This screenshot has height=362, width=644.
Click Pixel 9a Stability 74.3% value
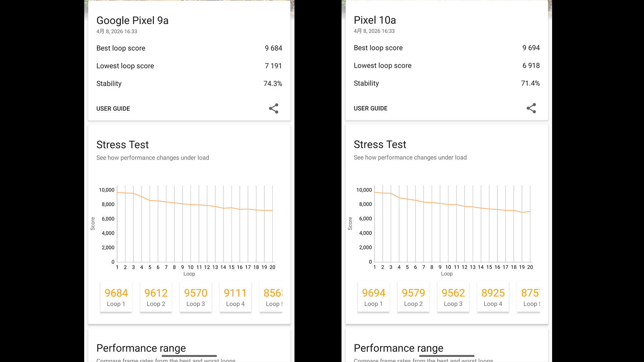point(273,83)
